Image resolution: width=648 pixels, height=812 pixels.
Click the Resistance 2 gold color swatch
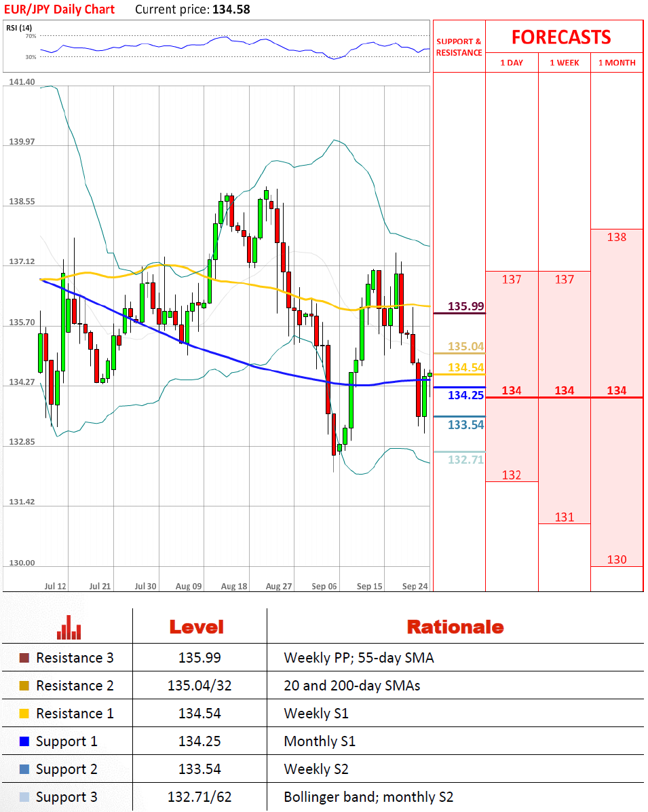[x=24, y=686]
